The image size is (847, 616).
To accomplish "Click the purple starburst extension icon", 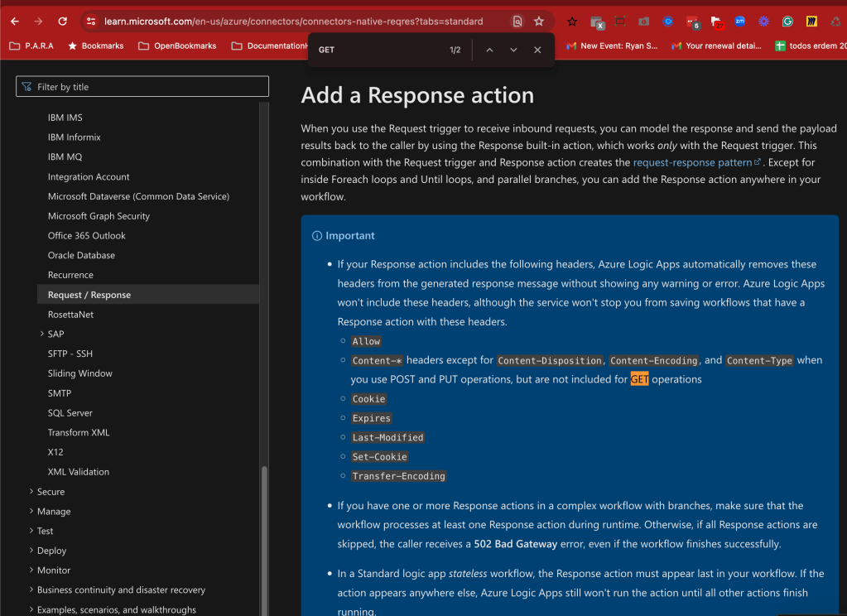I will (764, 22).
